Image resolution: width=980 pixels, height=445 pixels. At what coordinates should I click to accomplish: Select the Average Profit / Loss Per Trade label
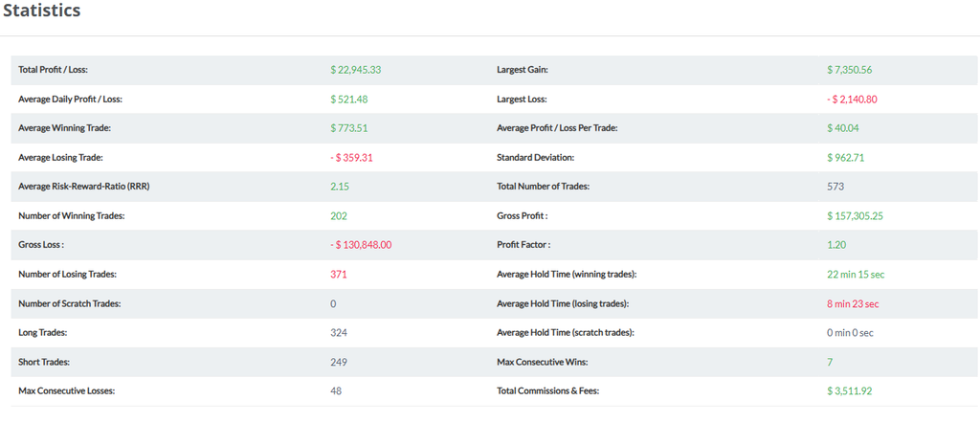coord(557,128)
